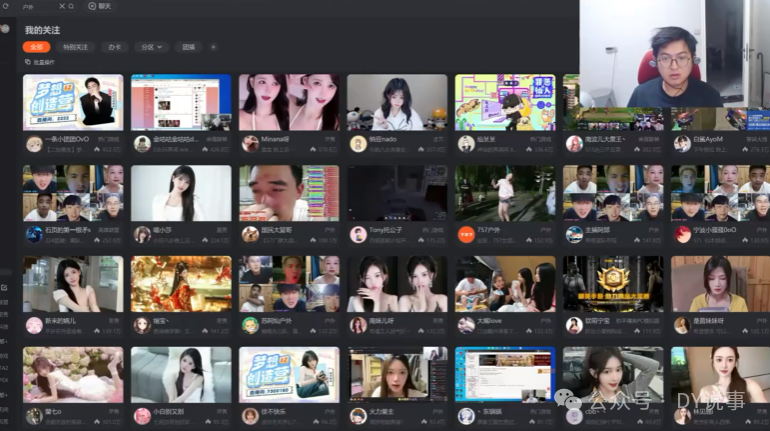The width and height of the screenshot is (770, 431).
Task: Switch to the 特别关注 tab
Action: (75, 47)
